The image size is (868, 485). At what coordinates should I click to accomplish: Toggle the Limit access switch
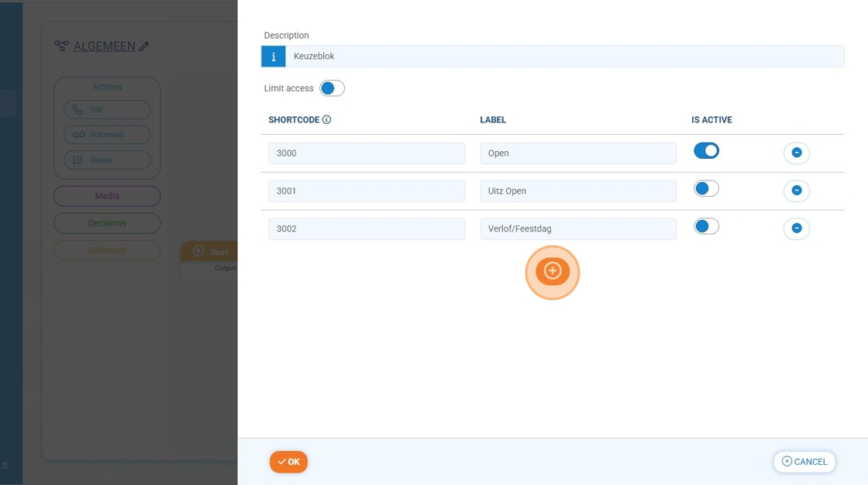(332, 88)
